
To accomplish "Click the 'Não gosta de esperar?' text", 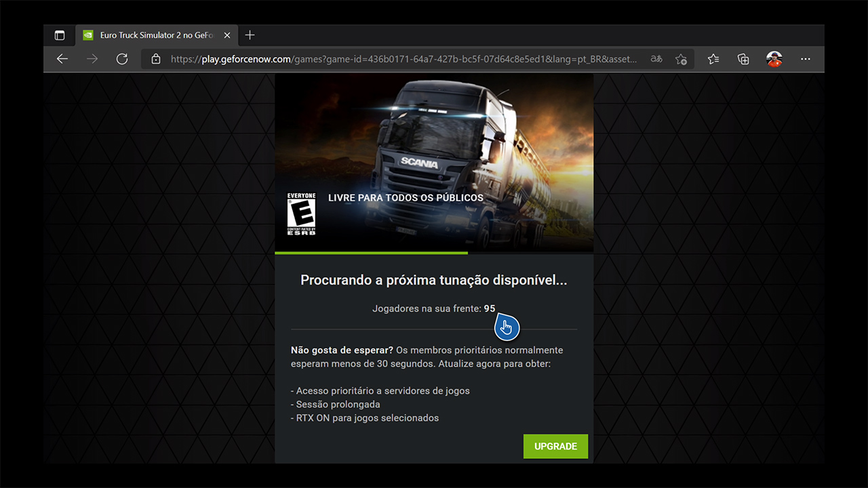I will coord(342,350).
